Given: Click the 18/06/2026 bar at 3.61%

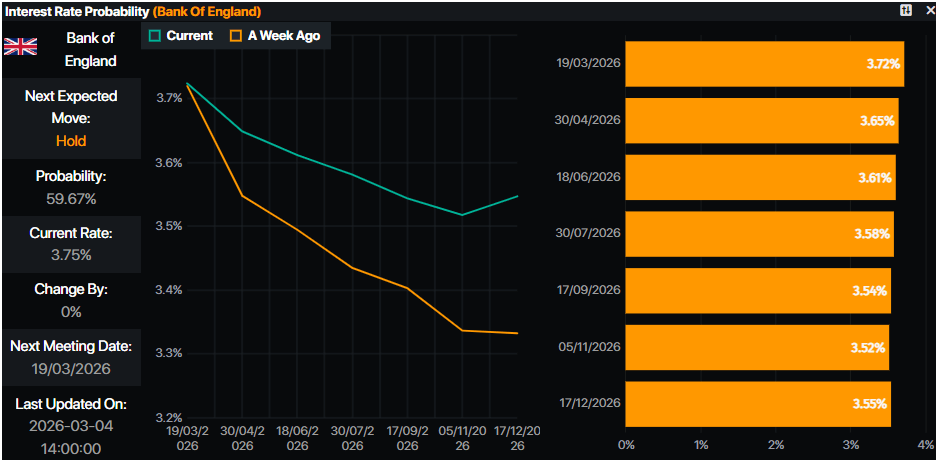Looking at the screenshot, I should (x=760, y=177).
